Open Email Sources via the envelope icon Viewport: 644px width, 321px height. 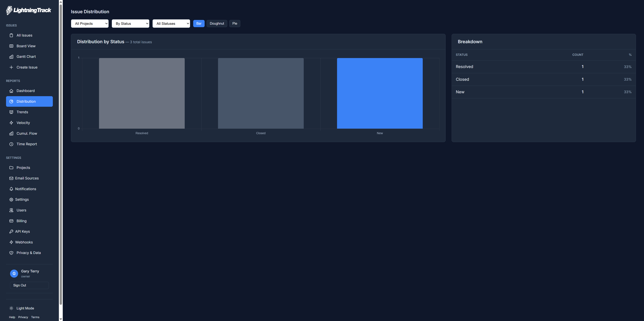click(x=12, y=178)
